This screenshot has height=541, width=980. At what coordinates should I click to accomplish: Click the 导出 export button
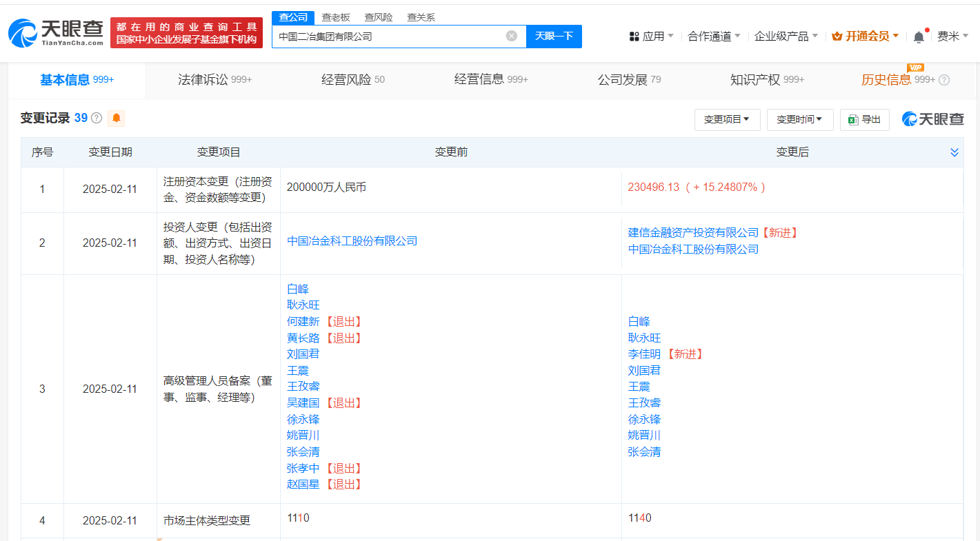[865, 119]
